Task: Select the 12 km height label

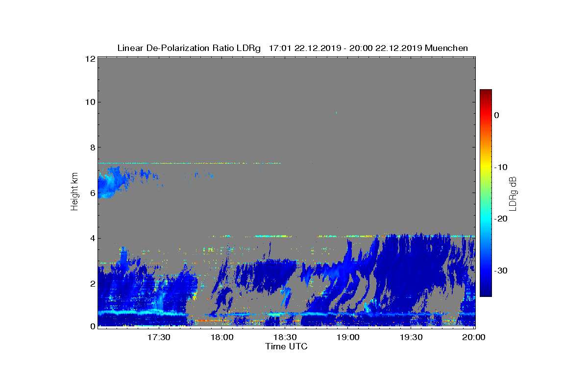Action: (x=90, y=58)
